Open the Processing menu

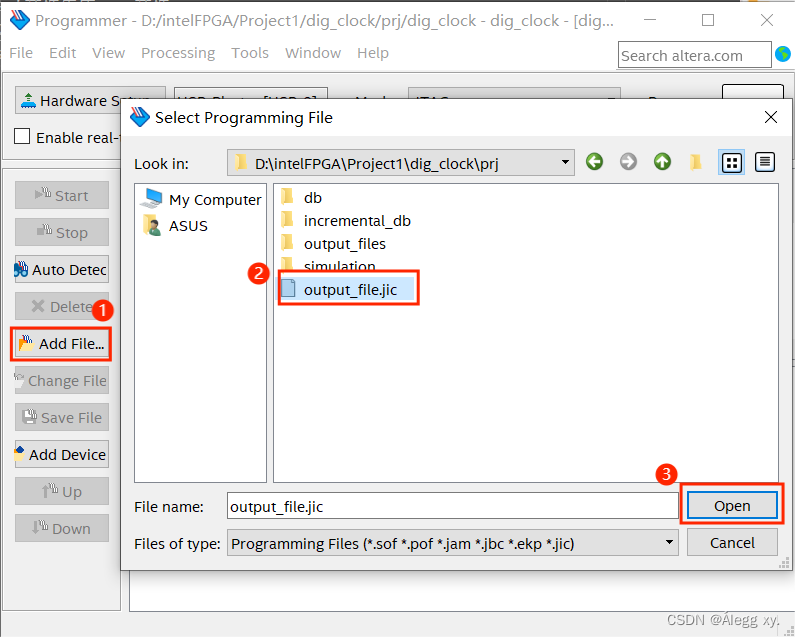[x=178, y=53]
